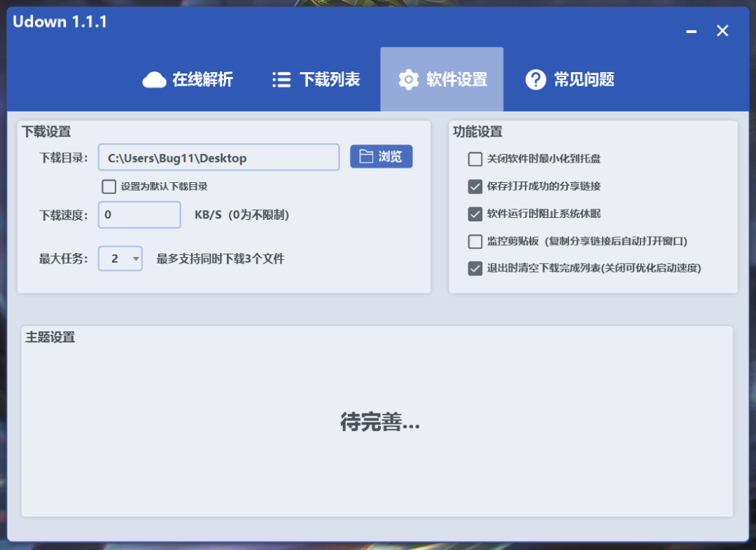The width and height of the screenshot is (756, 550).
Task: Switch to the 下载列表 tab
Action: [316, 80]
